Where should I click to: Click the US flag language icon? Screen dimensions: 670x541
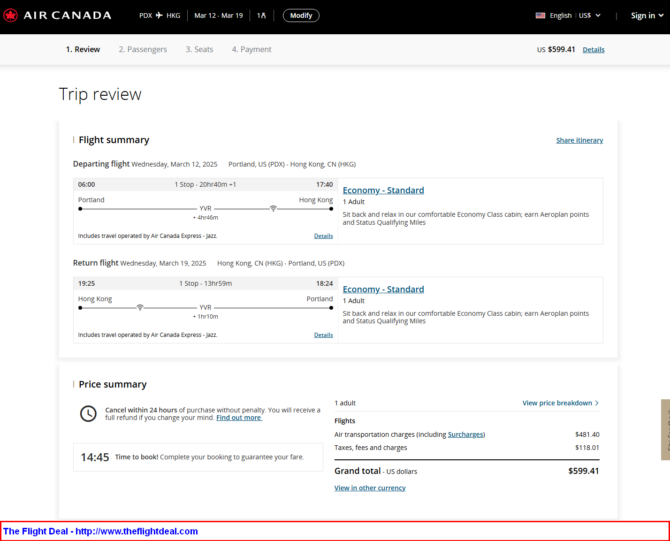click(x=541, y=15)
